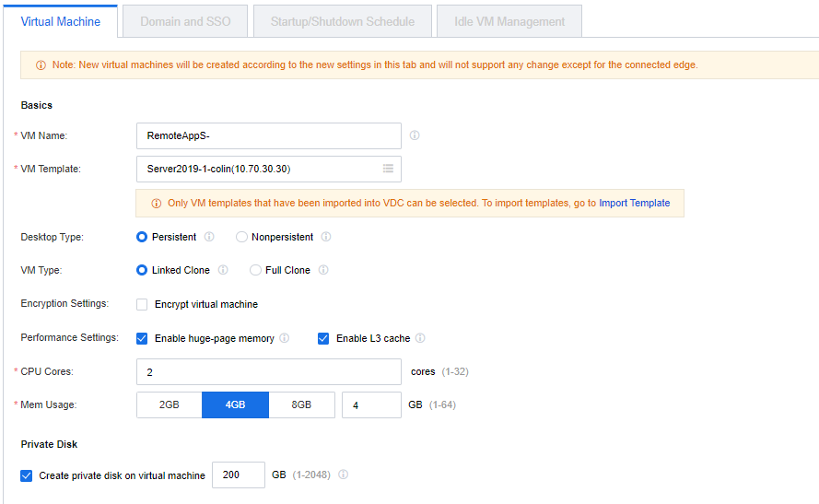
Task: Click info icon next to private disk size
Action: point(343,475)
